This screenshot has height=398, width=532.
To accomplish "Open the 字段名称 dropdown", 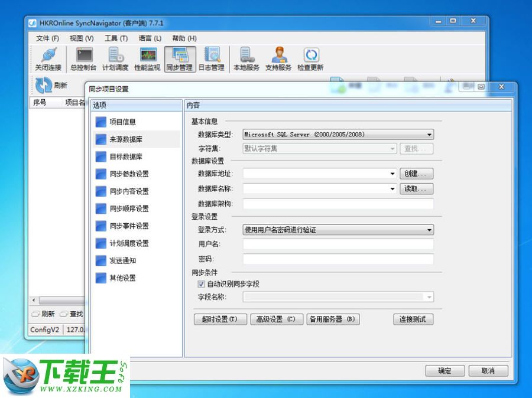I will (338, 297).
